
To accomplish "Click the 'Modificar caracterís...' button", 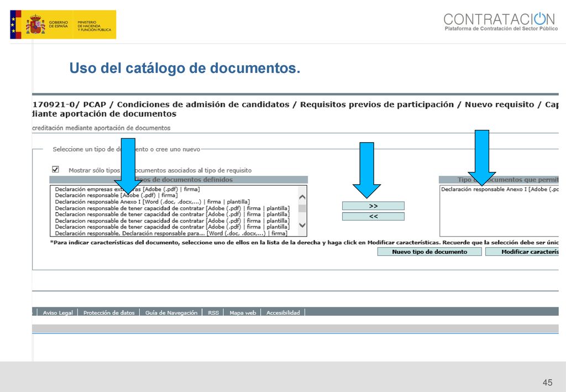I will 522,252.
